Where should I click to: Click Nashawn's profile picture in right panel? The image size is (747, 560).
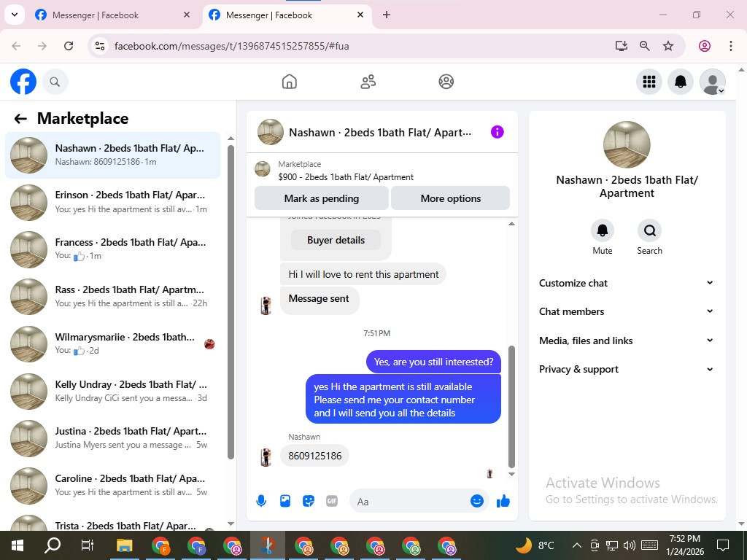click(x=627, y=144)
